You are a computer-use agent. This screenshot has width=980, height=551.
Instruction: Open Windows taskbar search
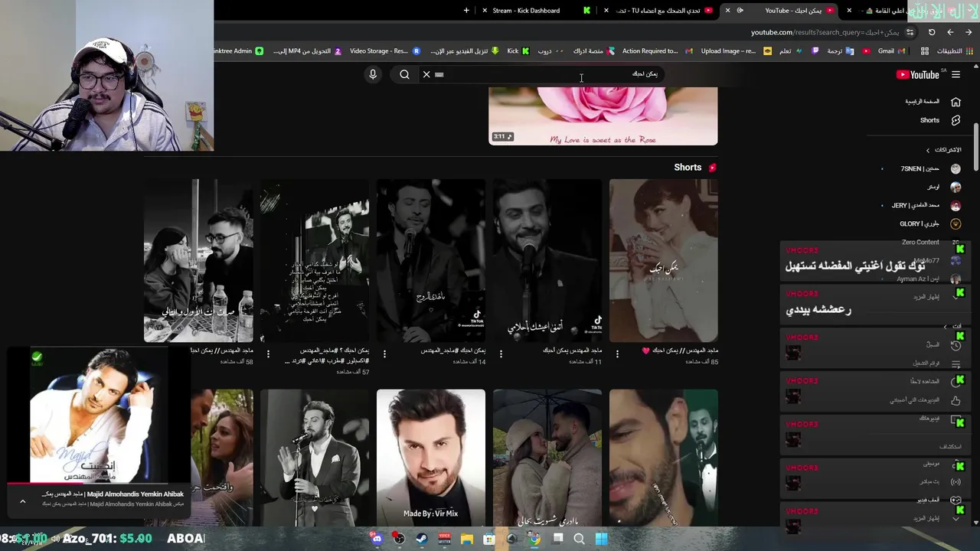pos(579,539)
